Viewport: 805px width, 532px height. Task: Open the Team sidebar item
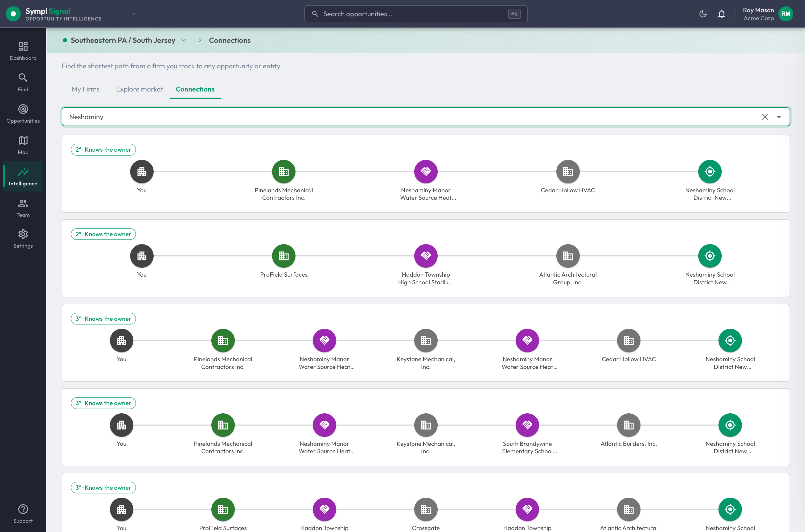[x=23, y=208]
